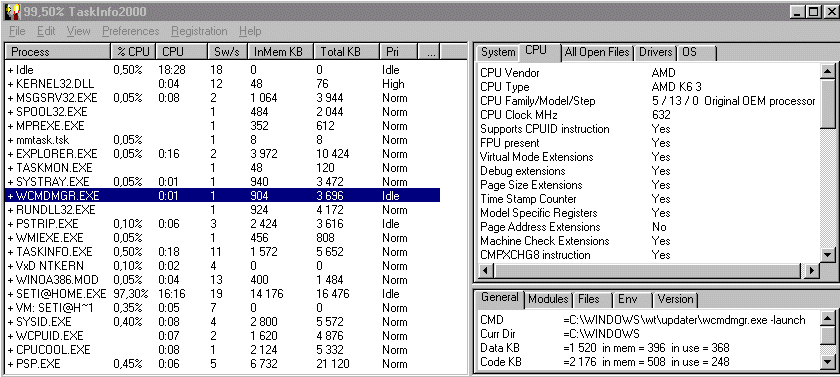Screen dimensions: 840x377
Task: Switch to the Modules tab
Action: pyautogui.click(x=548, y=299)
